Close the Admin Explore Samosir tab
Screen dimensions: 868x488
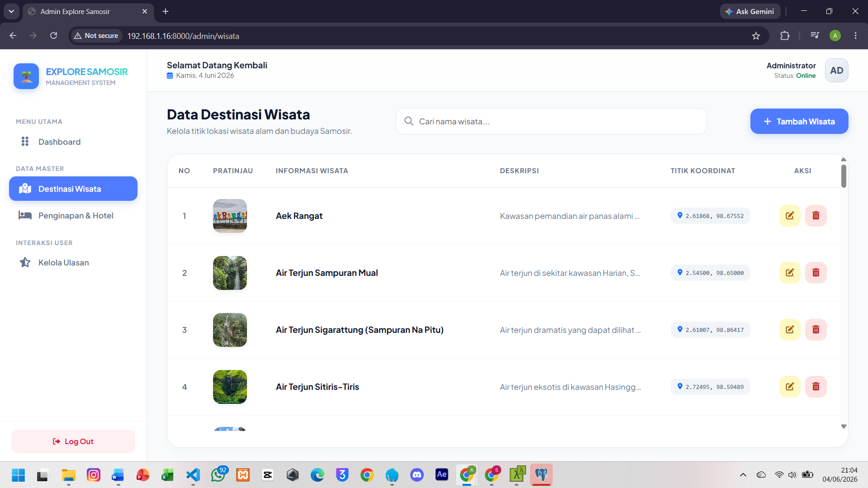point(145,11)
